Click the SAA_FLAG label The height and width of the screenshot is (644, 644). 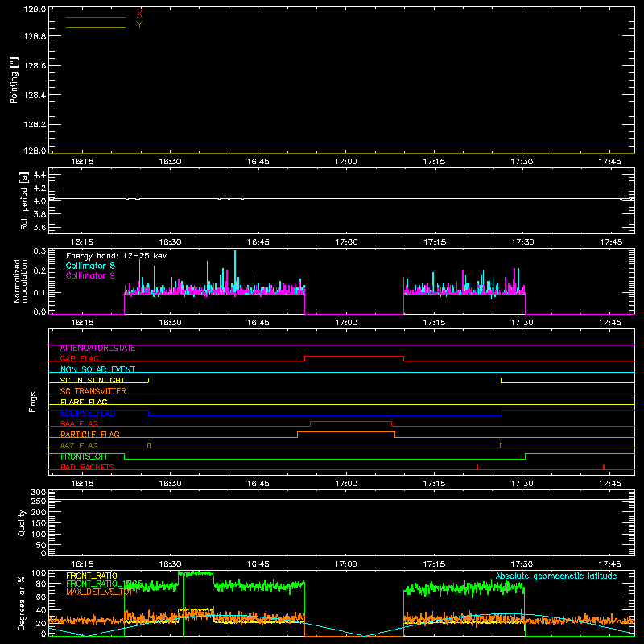click(79, 424)
